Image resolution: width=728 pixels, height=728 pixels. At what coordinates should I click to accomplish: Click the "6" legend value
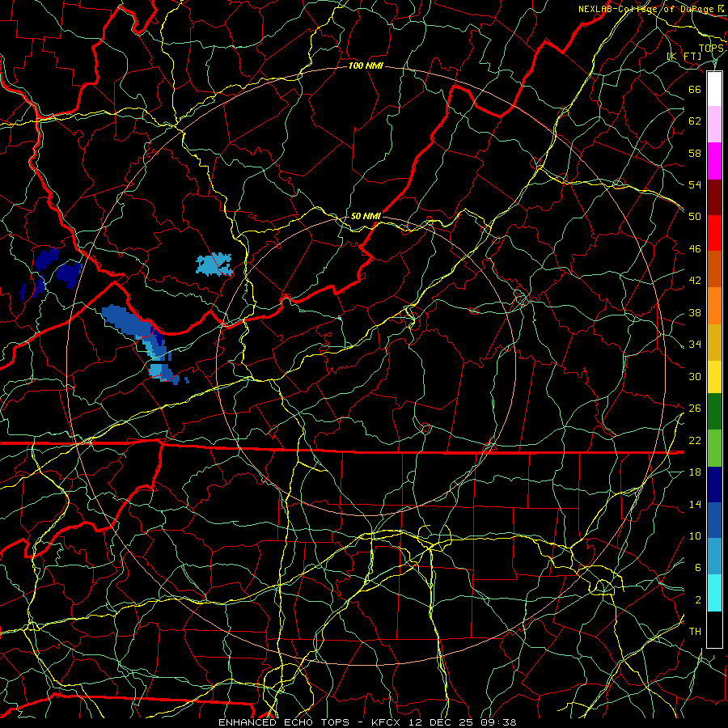pos(697,568)
